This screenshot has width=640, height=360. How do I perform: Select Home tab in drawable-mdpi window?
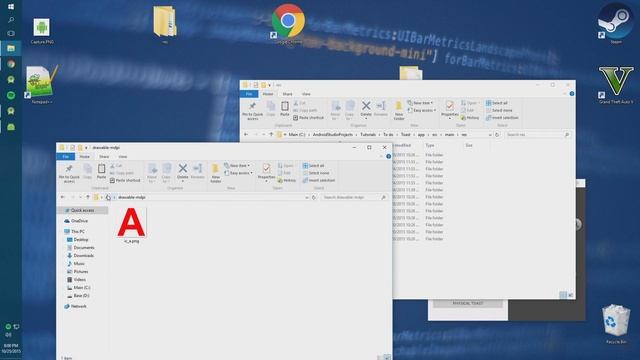(x=84, y=157)
